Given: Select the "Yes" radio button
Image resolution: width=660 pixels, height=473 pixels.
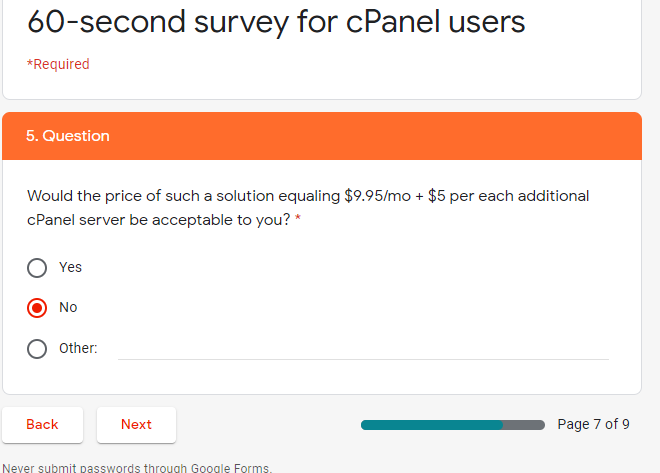Looking at the screenshot, I should (x=37, y=268).
